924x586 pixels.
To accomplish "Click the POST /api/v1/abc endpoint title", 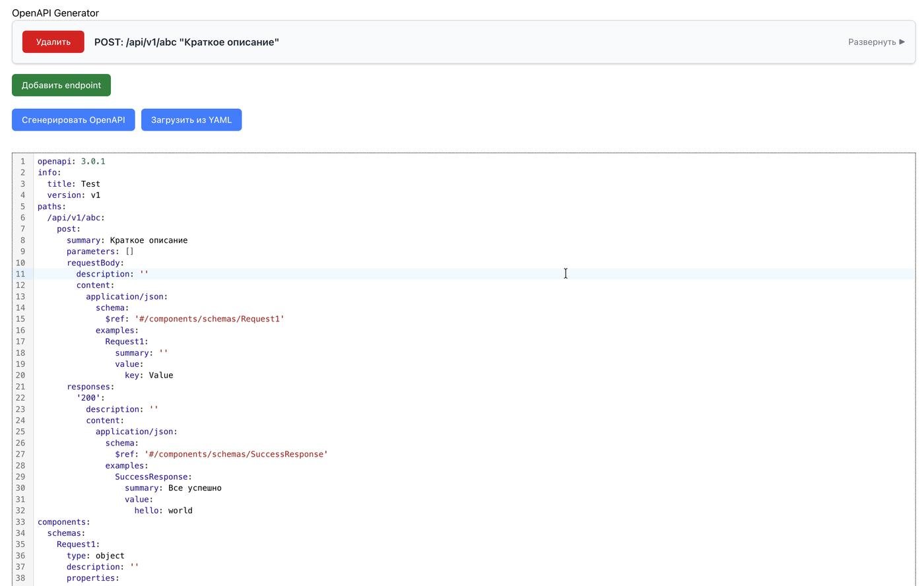I will 186,42.
